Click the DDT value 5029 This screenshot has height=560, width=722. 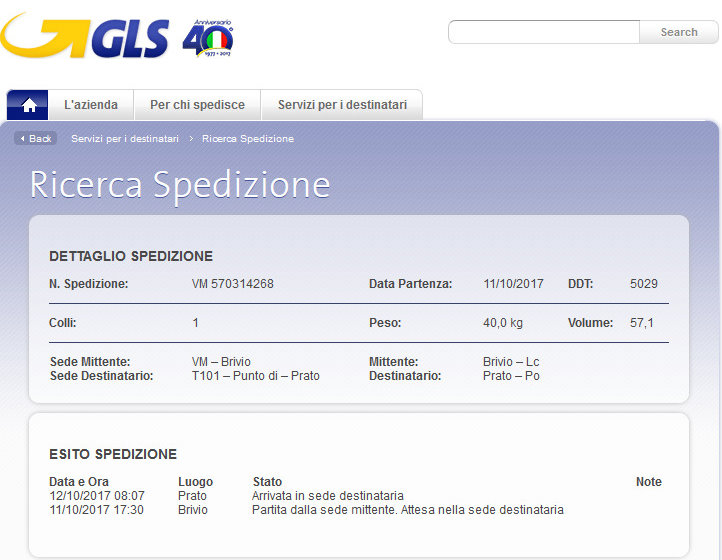coord(643,284)
